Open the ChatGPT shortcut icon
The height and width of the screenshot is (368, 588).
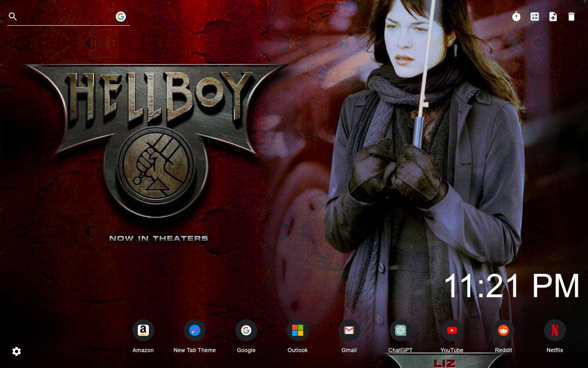tap(401, 330)
